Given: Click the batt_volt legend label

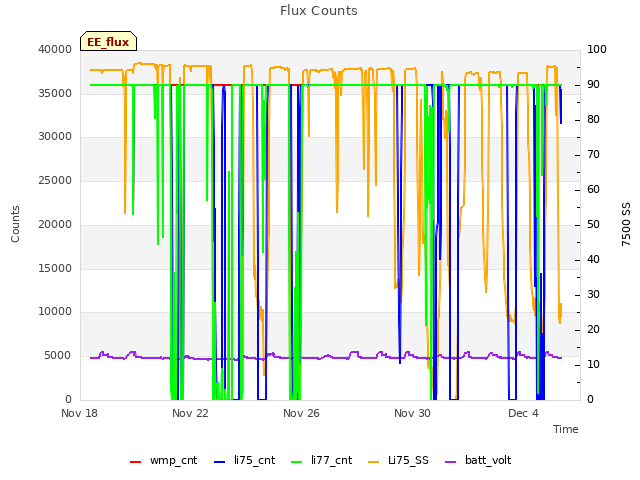Looking at the screenshot, I should [x=488, y=460].
